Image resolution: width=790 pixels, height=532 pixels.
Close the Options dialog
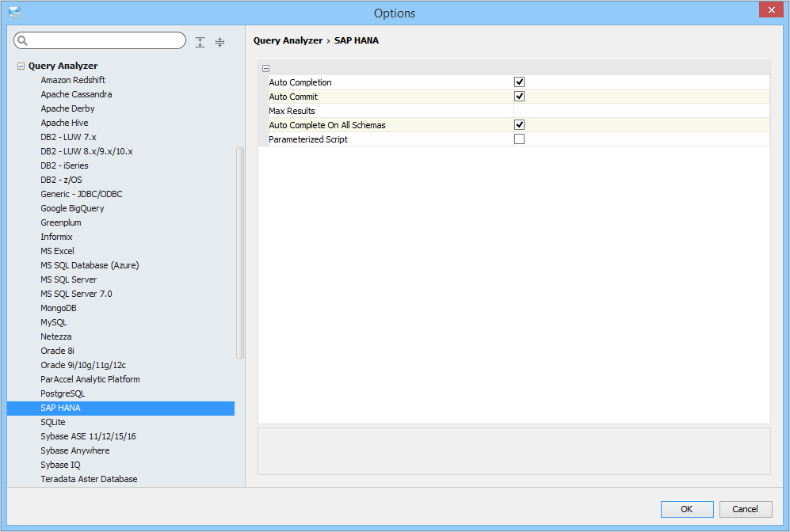[771, 10]
